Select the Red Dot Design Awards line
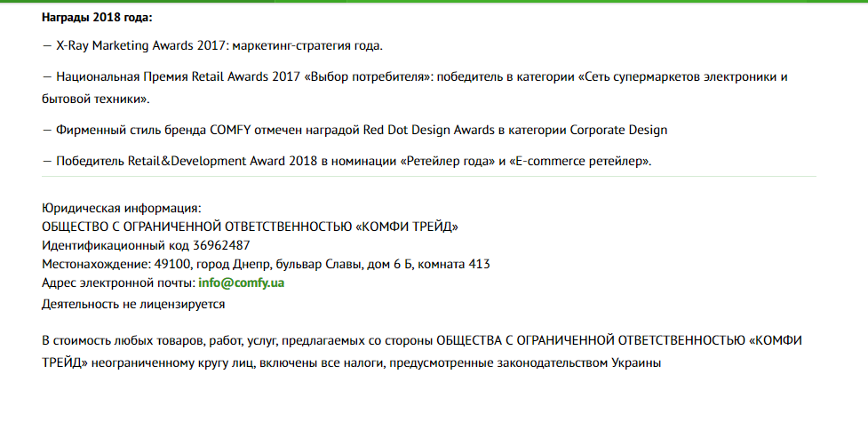 click(x=354, y=131)
